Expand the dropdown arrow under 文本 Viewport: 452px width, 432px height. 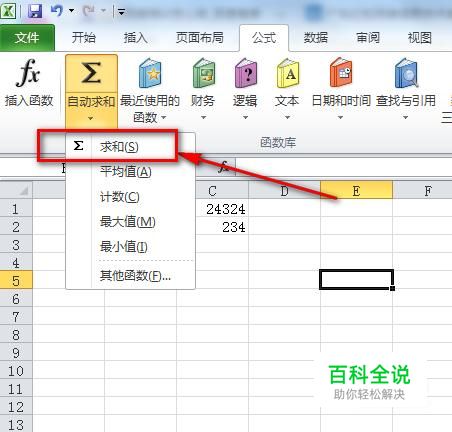coord(287,118)
